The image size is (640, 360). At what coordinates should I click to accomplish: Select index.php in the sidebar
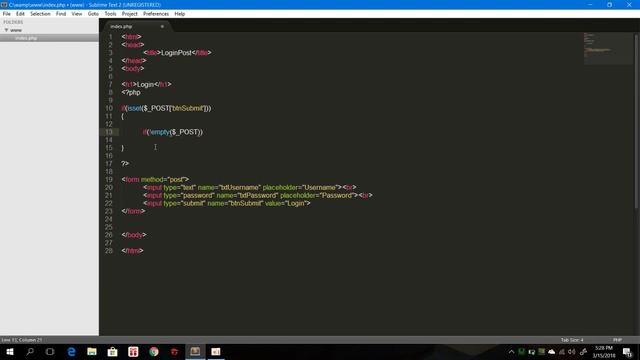click(26, 38)
